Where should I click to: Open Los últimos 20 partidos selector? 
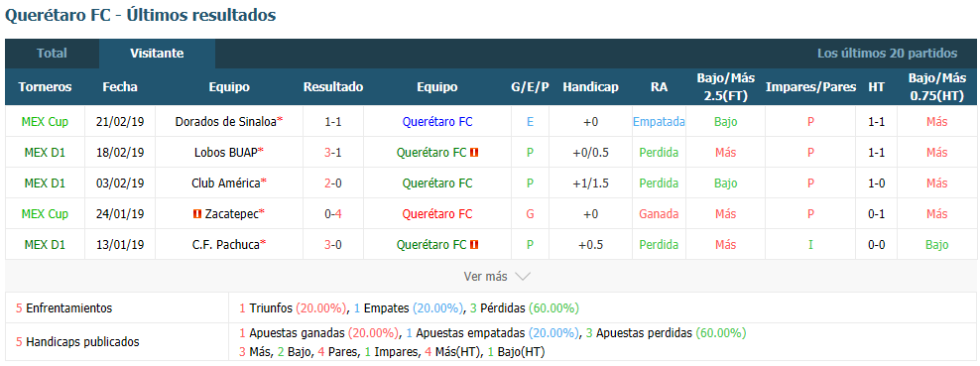coord(887,54)
